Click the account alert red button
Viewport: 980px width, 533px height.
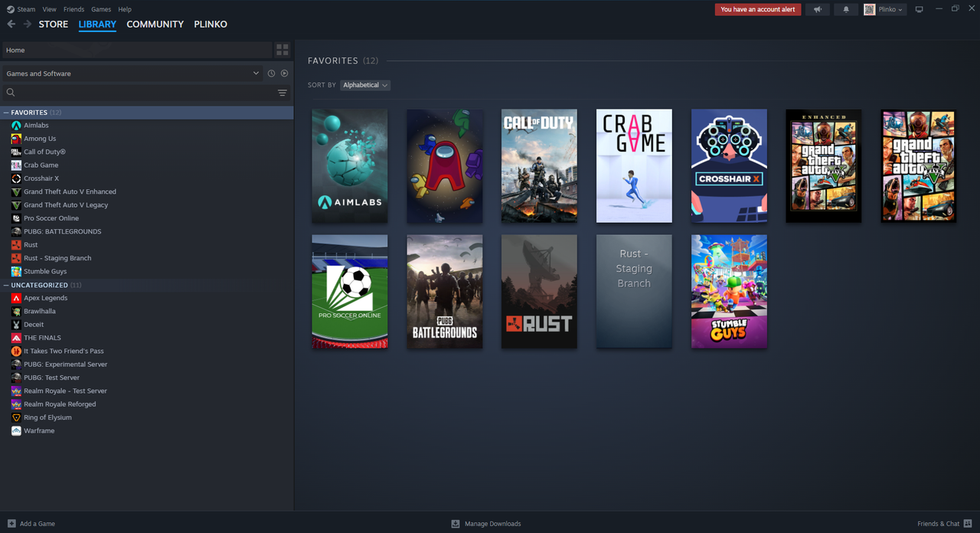[758, 9]
